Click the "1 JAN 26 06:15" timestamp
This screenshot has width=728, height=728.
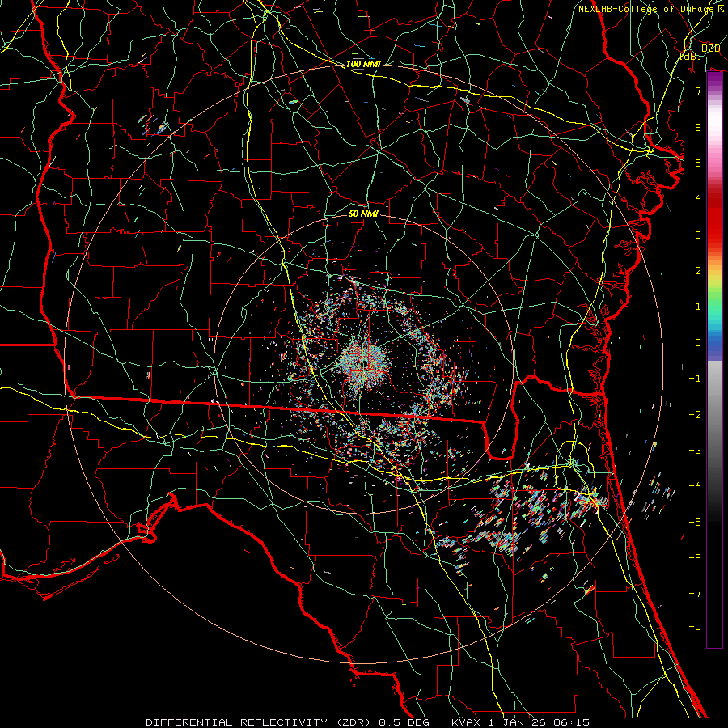click(x=539, y=722)
